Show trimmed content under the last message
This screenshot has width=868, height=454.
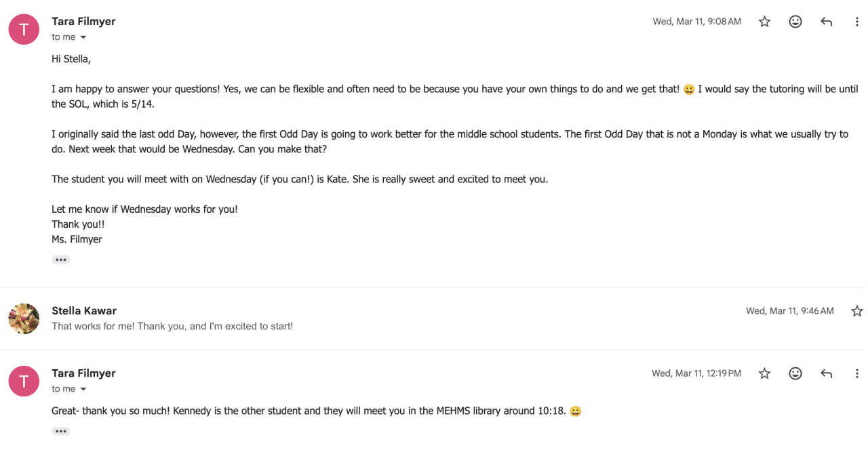point(61,431)
